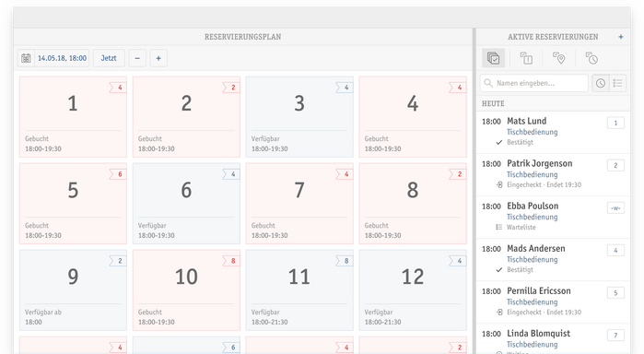Open the calendar date picker icon

[x=26, y=58]
